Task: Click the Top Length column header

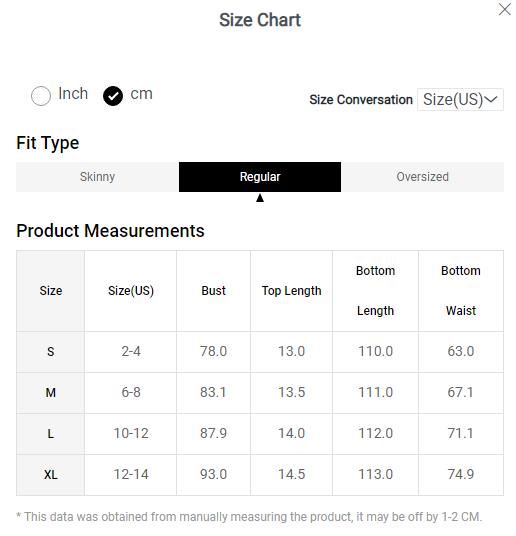Action: 291,291
